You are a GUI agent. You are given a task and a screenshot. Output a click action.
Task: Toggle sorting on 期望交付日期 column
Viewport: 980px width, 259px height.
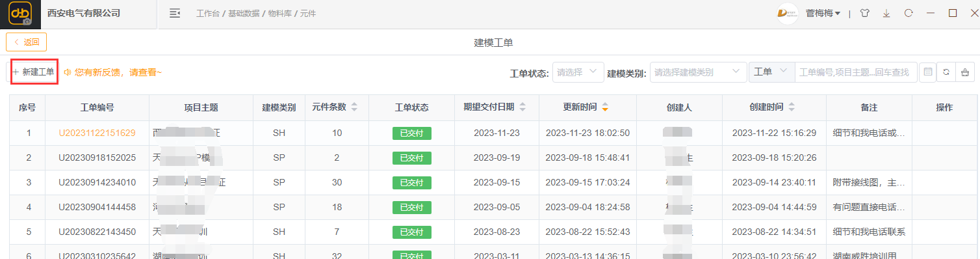click(522, 107)
